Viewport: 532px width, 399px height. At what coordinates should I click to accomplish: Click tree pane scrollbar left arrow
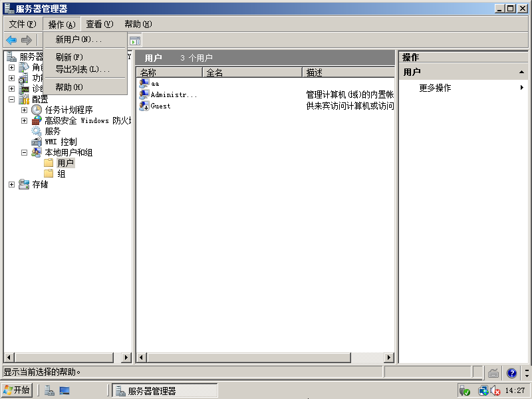pyautogui.click(x=9, y=357)
